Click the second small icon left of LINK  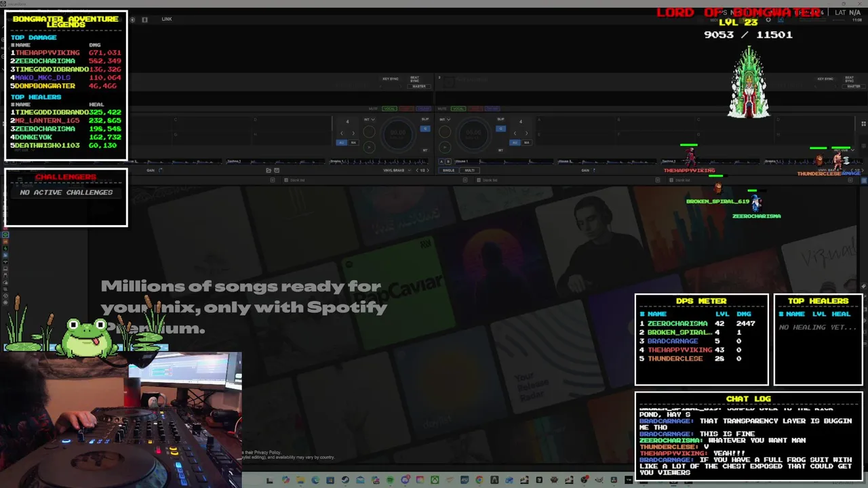[x=144, y=20]
